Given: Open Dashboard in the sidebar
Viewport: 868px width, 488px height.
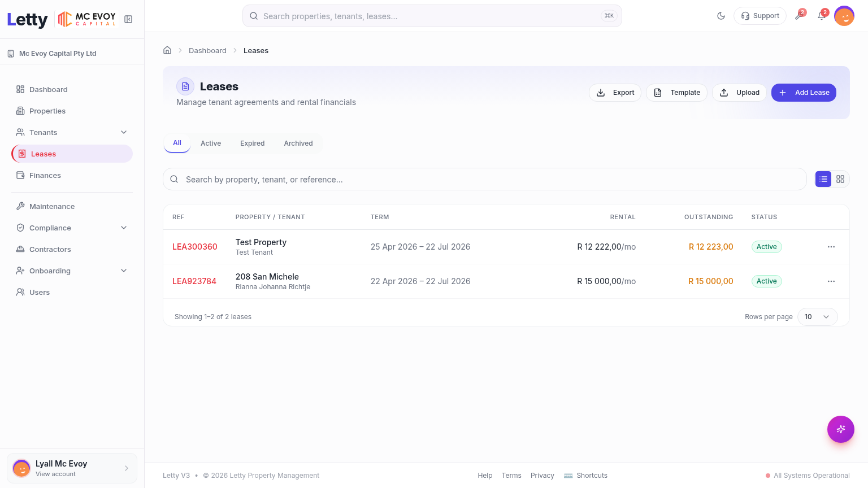Looking at the screenshot, I should [x=72, y=89].
